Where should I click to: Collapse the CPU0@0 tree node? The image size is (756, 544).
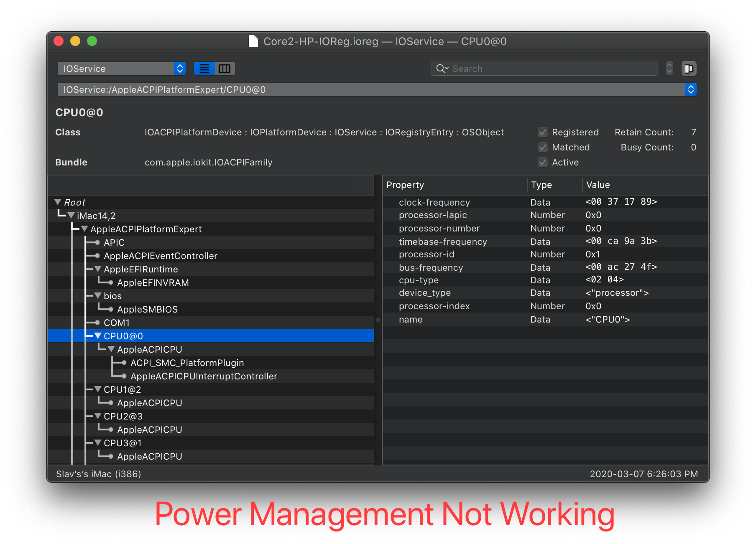point(98,336)
